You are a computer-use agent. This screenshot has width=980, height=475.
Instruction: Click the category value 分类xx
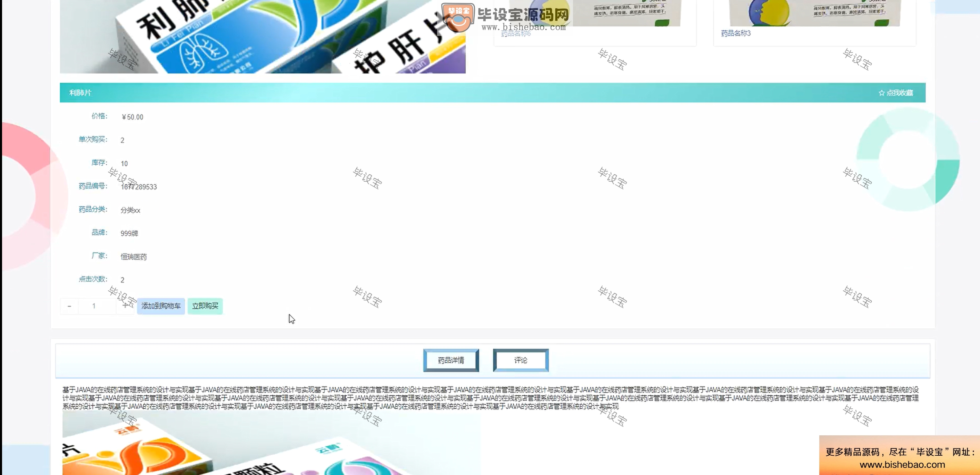[130, 210]
